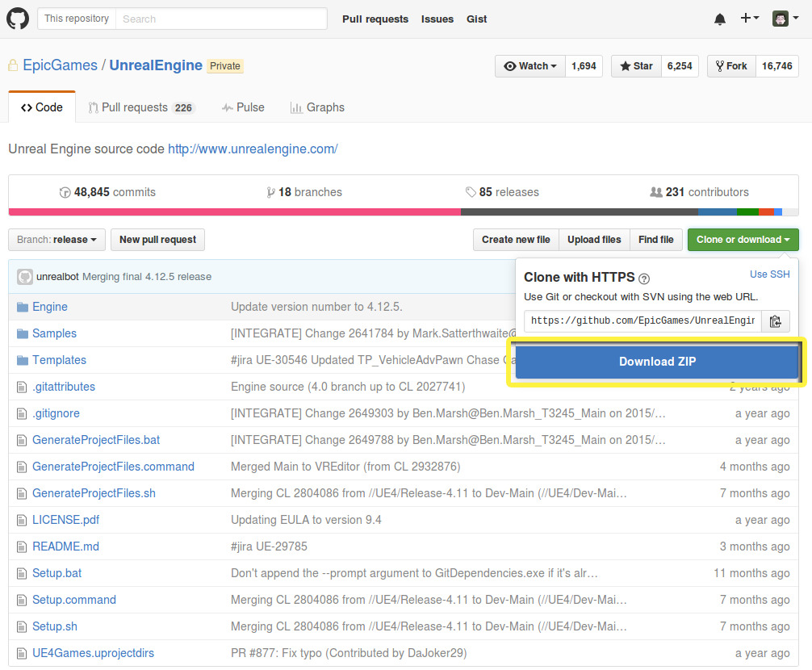
Task: Copy clone URL to clipboard
Action: coord(775,321)
